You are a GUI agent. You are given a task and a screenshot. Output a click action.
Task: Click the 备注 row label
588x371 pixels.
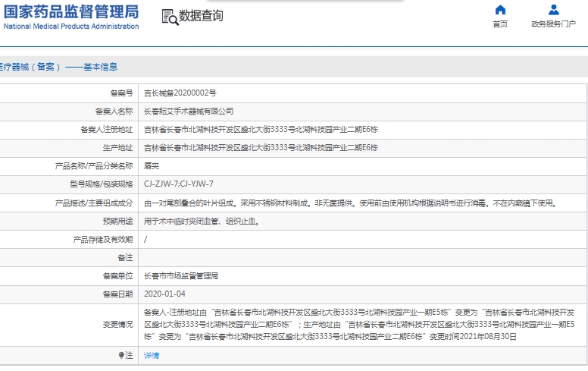[x=125, y=258]
